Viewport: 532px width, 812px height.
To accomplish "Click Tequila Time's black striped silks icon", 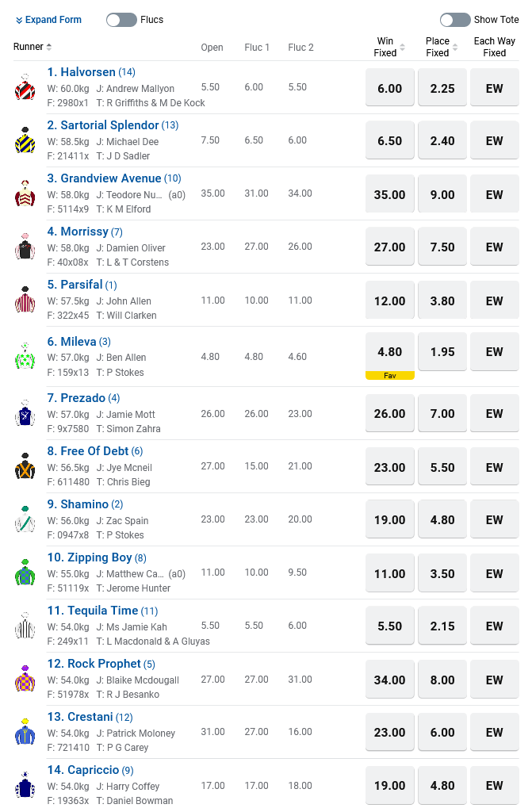I will (x=25, y=626).
